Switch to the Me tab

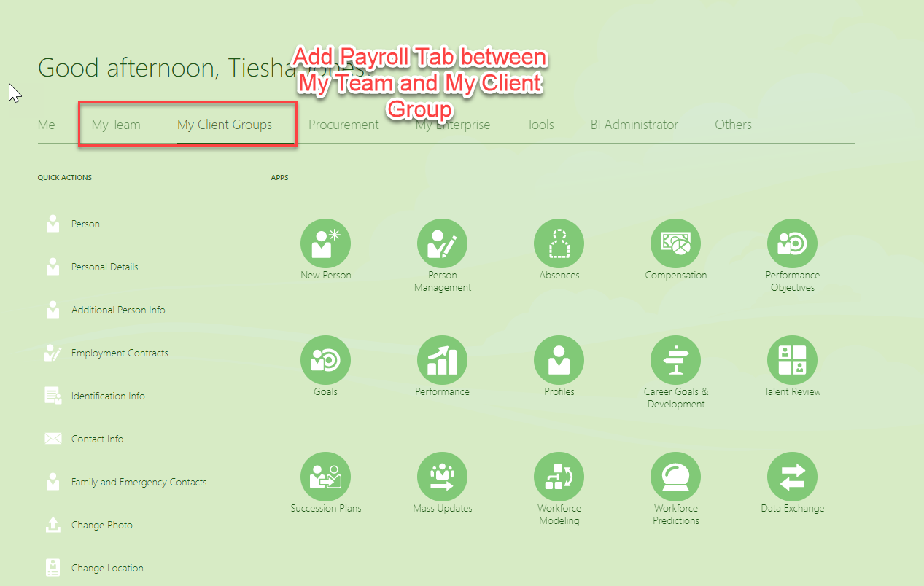pyautogui.click(x=47, y=125)
